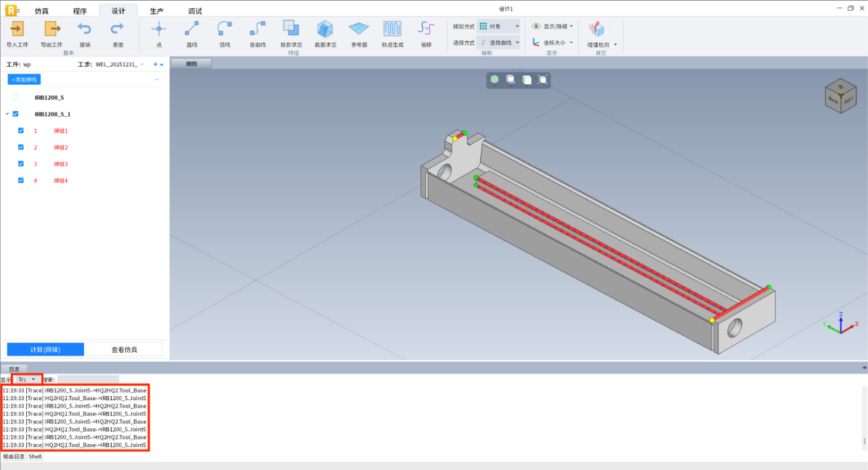Open the 碰撞检测 collision detection tool
The width and height of the screenshot is (868, 470).
point(597,29)
